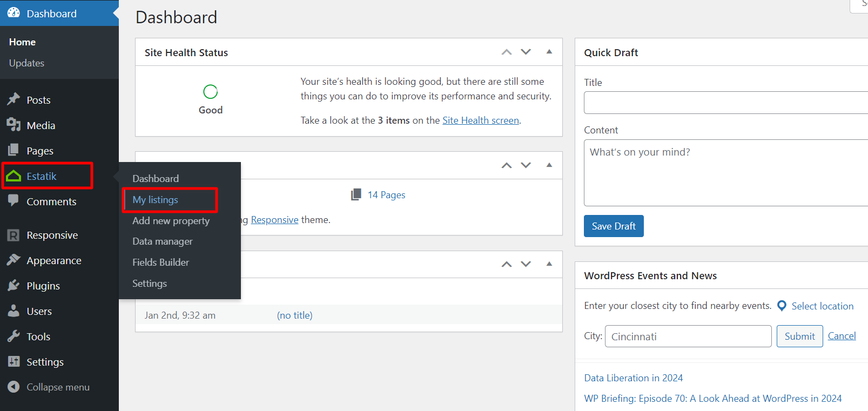Open Dashboard in the Estatik submenu
Screen dimensions: 868x411
pyautogui.click(x=156, y=178)
